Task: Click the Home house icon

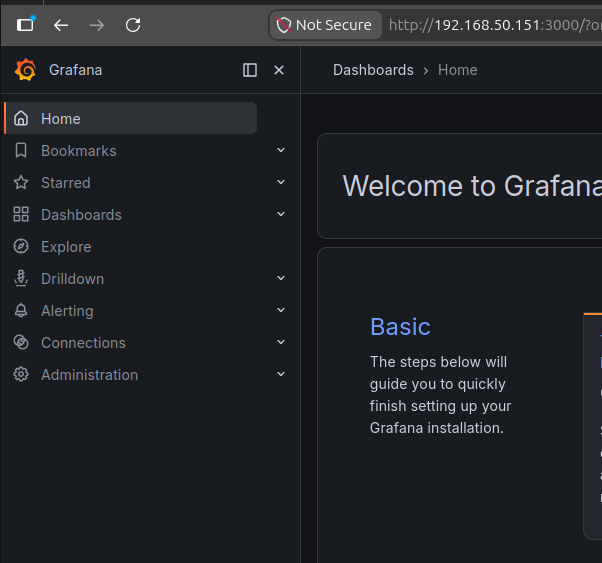Action: pos(21,118)
